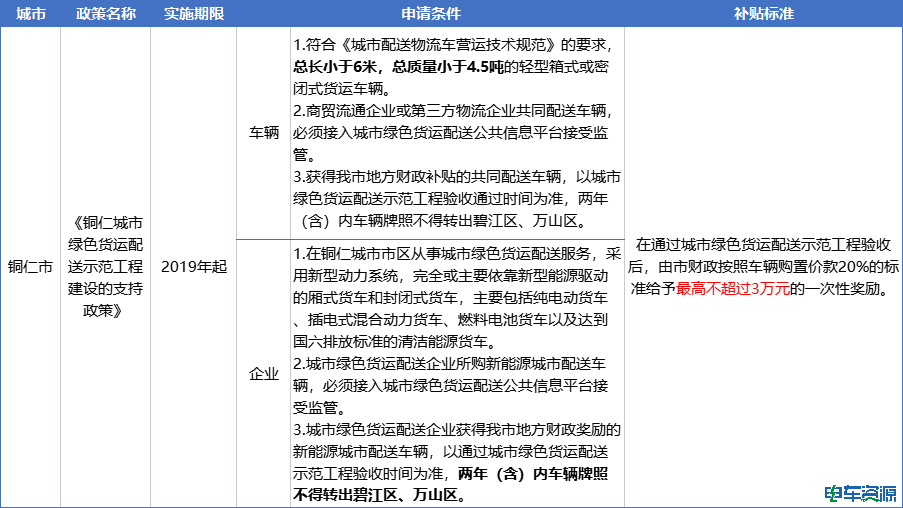The image size is (903, 508).
Task: Select enterprise condition 1 about 铜仁城市市区
Action: click(x=457, y=297)
